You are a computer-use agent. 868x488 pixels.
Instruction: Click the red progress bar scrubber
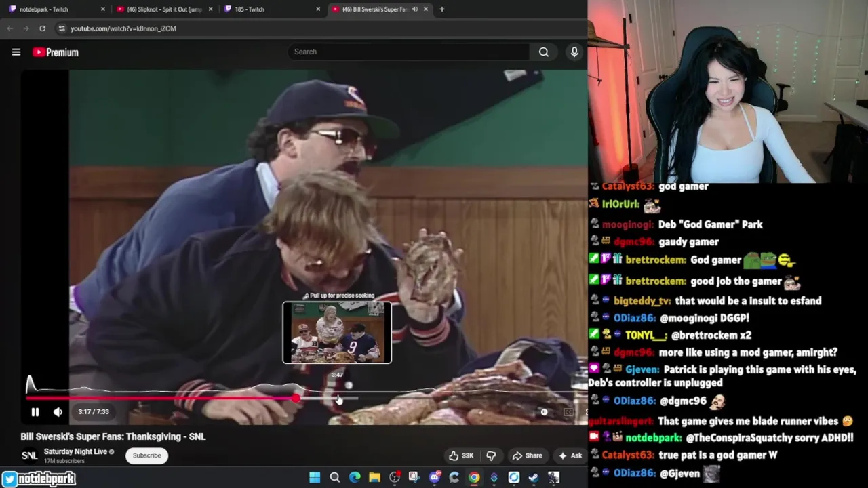[296, 399]
